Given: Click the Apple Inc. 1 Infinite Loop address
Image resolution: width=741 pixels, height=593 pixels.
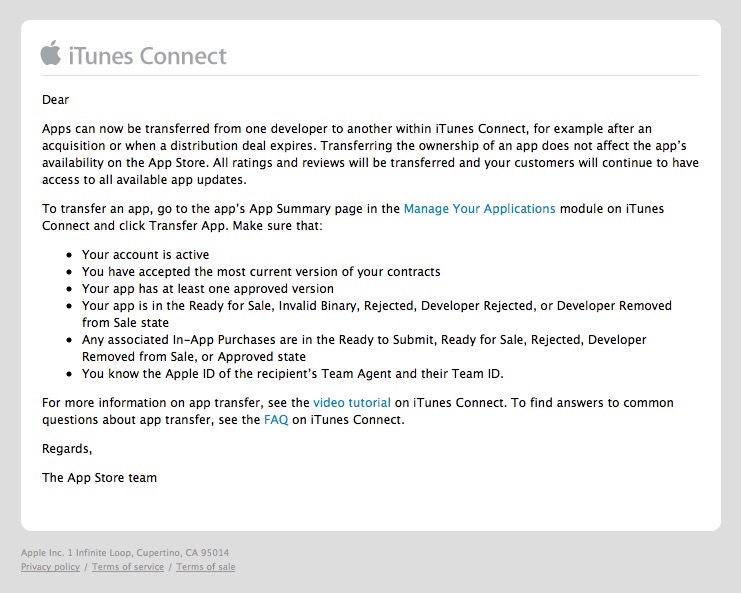Looking at the screenshot, I should [125, 552].
